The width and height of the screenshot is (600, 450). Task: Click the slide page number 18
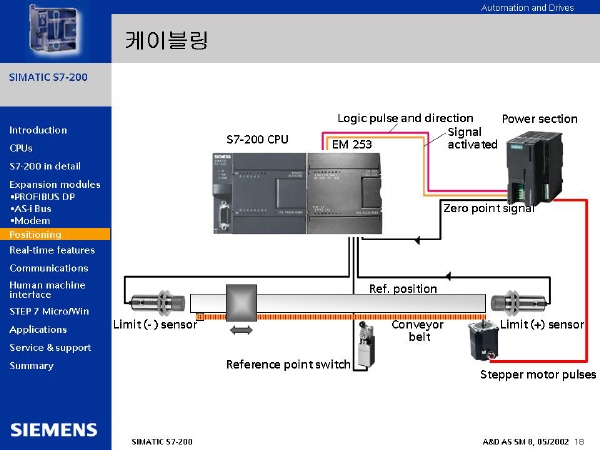pyautogui.click(x=579, y=442)
